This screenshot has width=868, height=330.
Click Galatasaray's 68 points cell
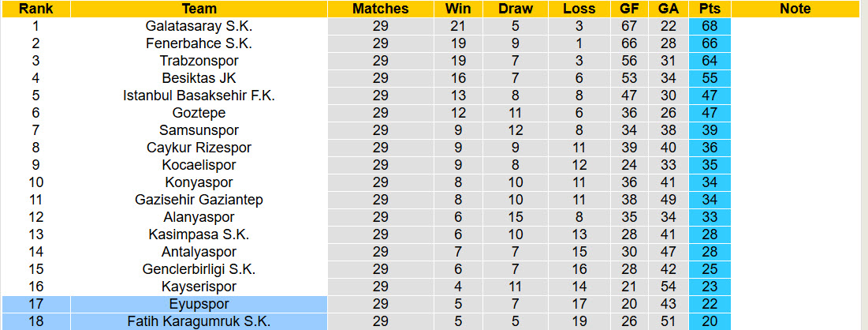710,26
